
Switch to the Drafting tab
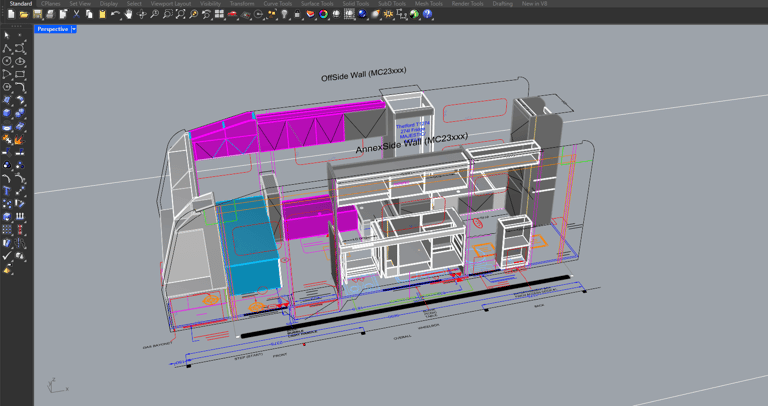(502, 4)
